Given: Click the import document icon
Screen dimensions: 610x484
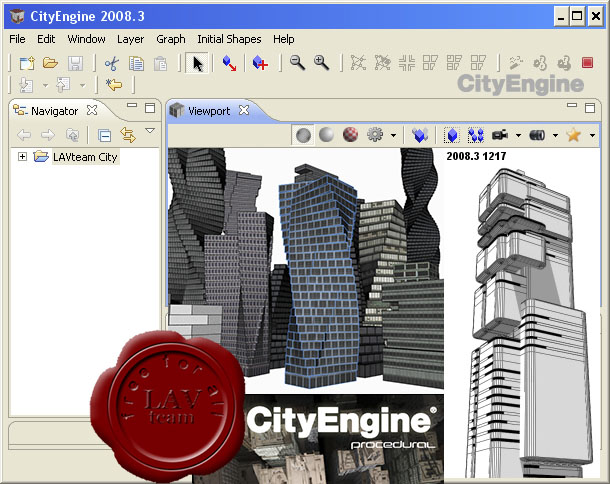Looking at the screenshot, I should (x=26, y=85).
